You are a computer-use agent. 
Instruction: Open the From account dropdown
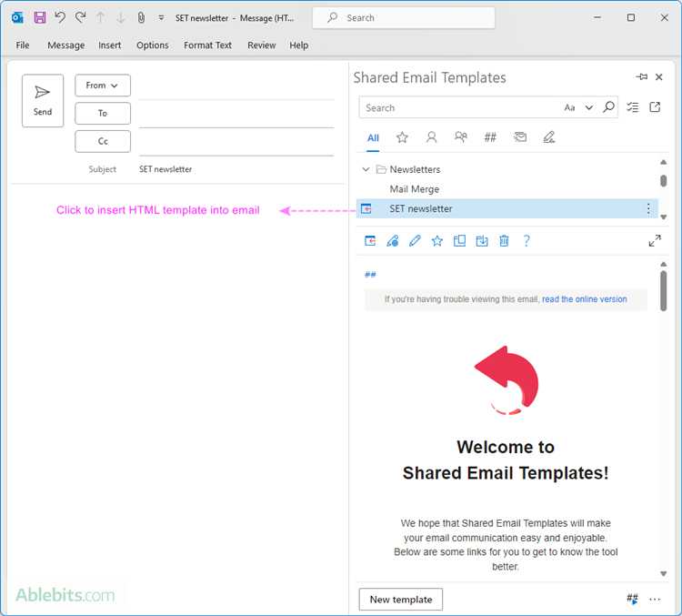pyautogui.click(x=103, y=86)
